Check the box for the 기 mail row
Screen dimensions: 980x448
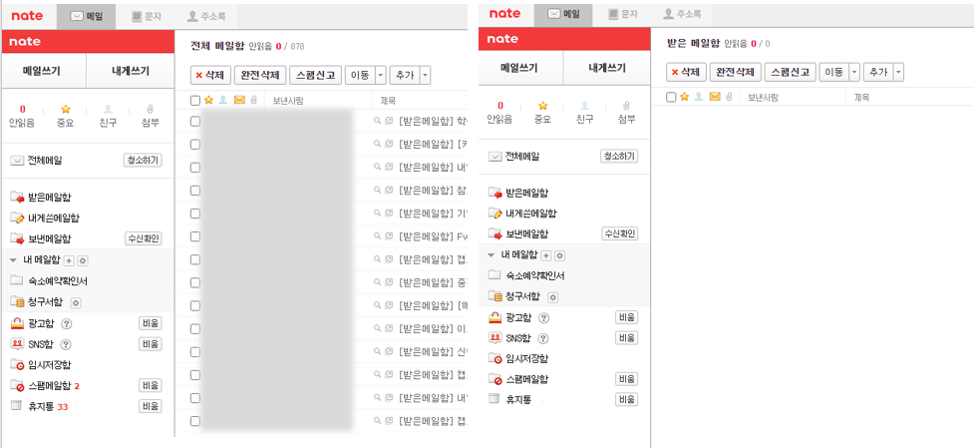coord(195,214)
